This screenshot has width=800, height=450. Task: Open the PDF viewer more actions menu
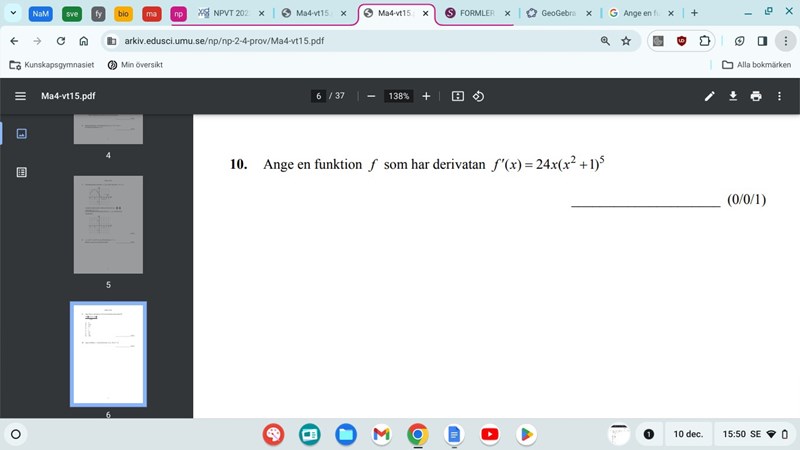pyautogui.click(x=780, y=96)
